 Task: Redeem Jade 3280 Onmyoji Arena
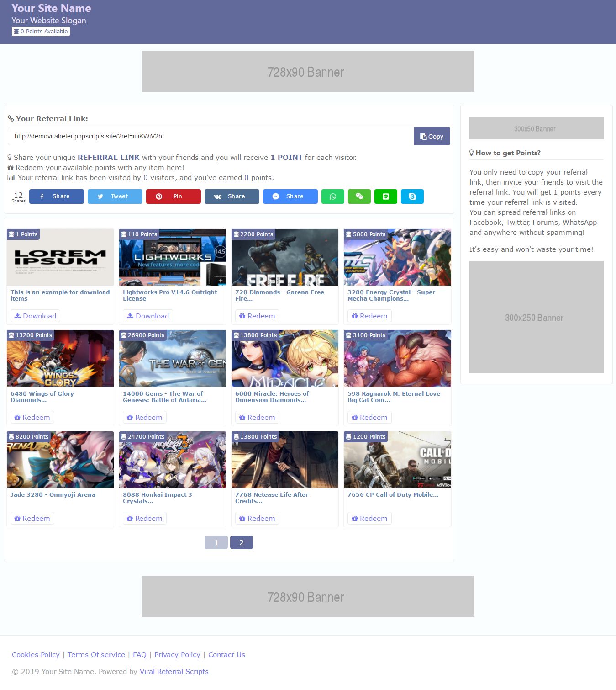32,518
